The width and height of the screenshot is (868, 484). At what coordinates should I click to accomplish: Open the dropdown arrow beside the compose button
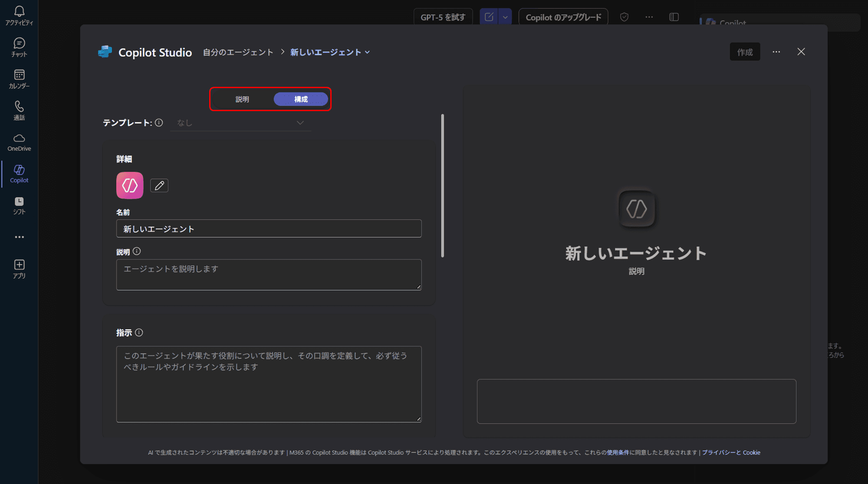(505, 17)
